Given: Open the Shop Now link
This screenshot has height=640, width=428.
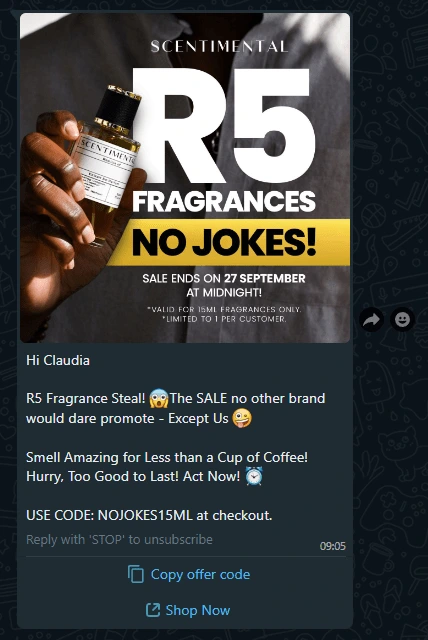Looking at the screenshot, I should tap(198, 610).
